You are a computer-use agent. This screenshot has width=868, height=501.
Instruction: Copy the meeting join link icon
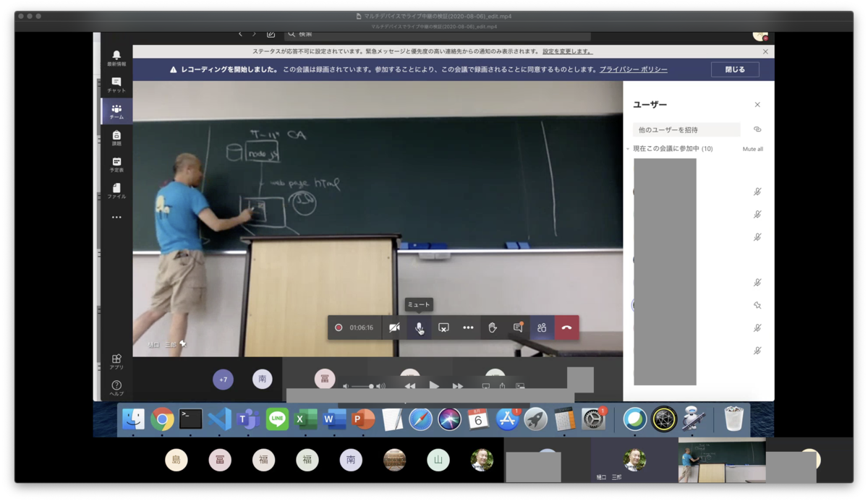pyautogui.click(x=757, y=129)
